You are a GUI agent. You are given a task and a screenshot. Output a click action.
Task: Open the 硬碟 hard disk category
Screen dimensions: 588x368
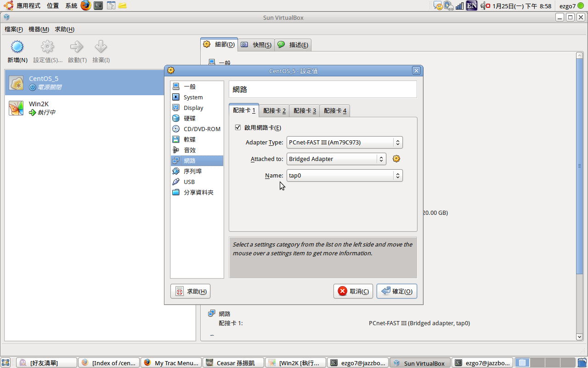(x=197, y=118)
